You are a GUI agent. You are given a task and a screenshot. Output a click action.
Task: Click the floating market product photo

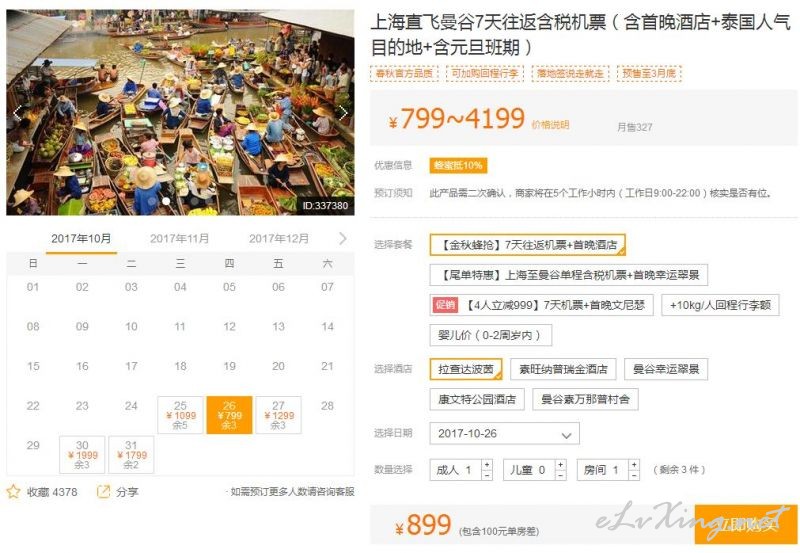coord(180,112)
